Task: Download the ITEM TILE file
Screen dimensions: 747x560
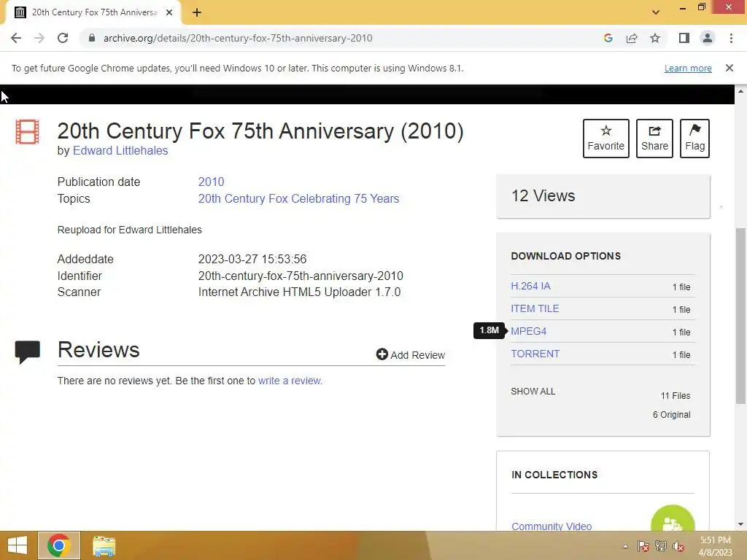Action: pos(535,308)
